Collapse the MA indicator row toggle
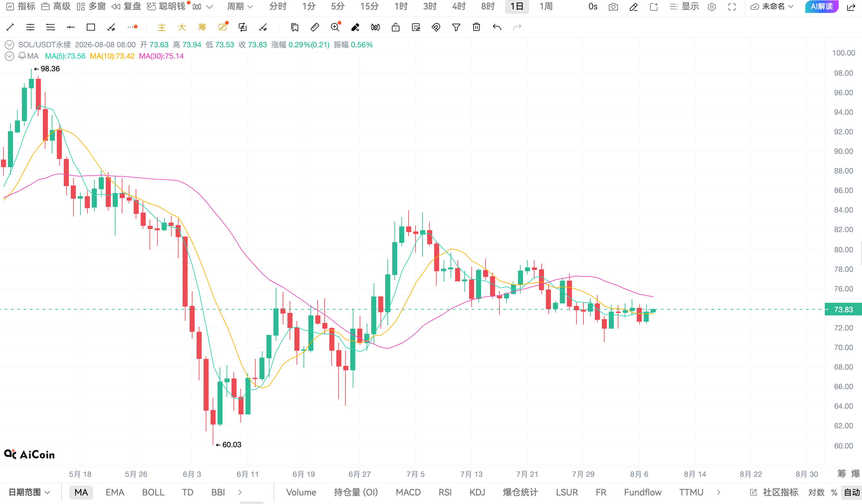The height and width of the screenshot is (504, 862). point(9,56)
